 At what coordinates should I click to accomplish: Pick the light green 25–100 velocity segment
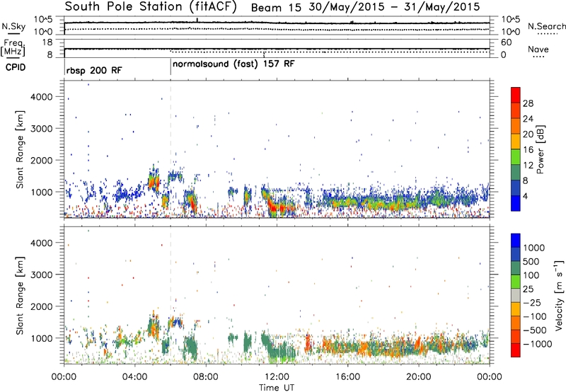(x=516, y=282)
